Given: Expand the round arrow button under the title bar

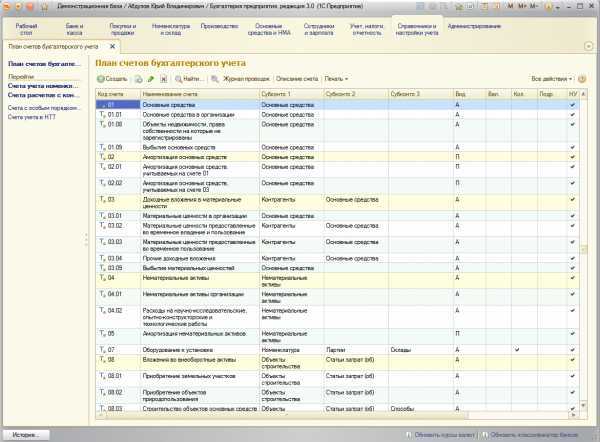Looking at the screenshot, I should (x=589, y=46).
